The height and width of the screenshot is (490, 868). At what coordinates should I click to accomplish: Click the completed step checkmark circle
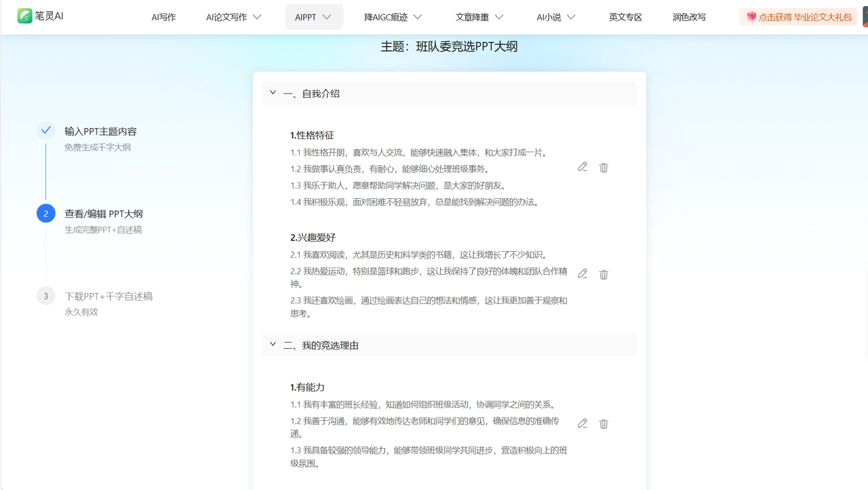click(45, 130)
